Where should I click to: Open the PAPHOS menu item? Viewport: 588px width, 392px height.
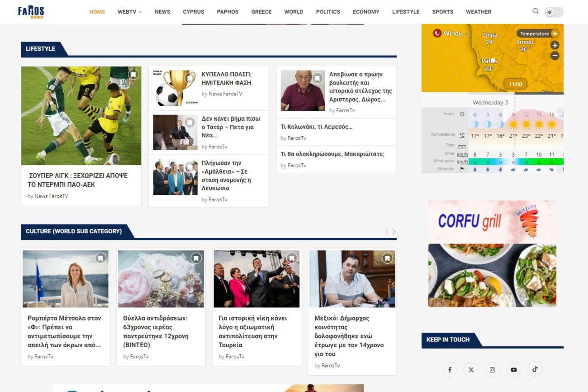228,12
